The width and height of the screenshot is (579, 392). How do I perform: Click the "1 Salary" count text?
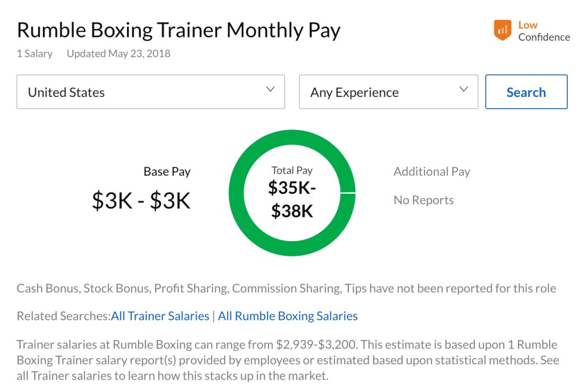tap(35, 54)
